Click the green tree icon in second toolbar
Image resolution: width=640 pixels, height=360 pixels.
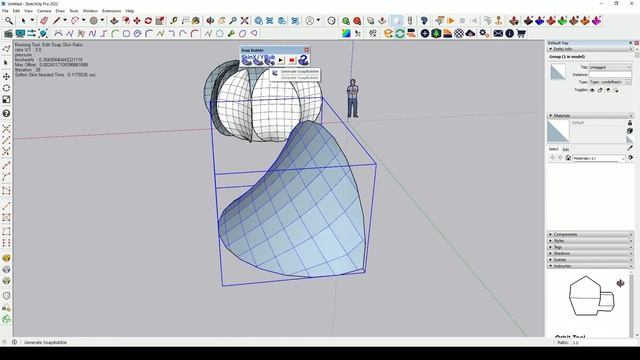[436, 33]
